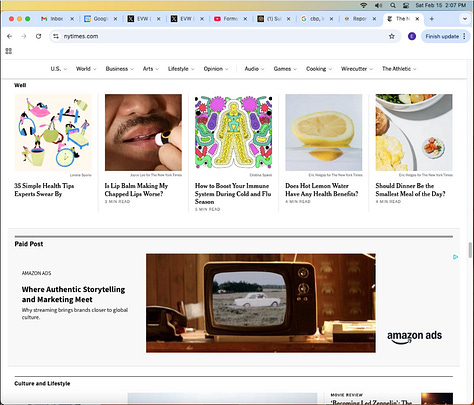Open the Wi-Fi menu in macOS menu bar
The height and width of the screenshot is (405, 474).
pyautogui.click(x=364, y=5)
